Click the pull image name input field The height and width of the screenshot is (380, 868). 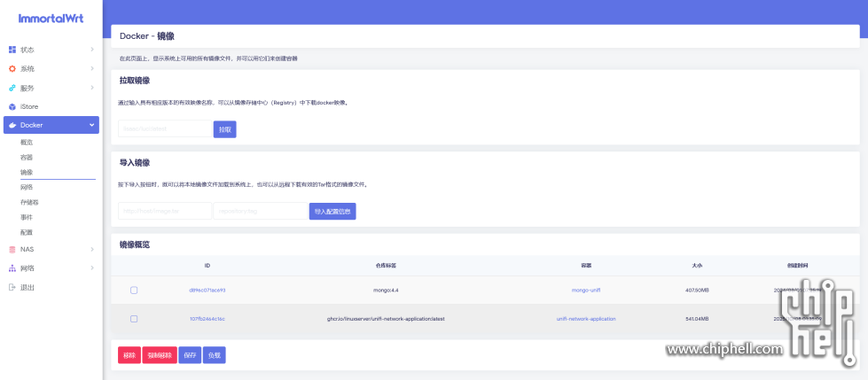[164, 129]
